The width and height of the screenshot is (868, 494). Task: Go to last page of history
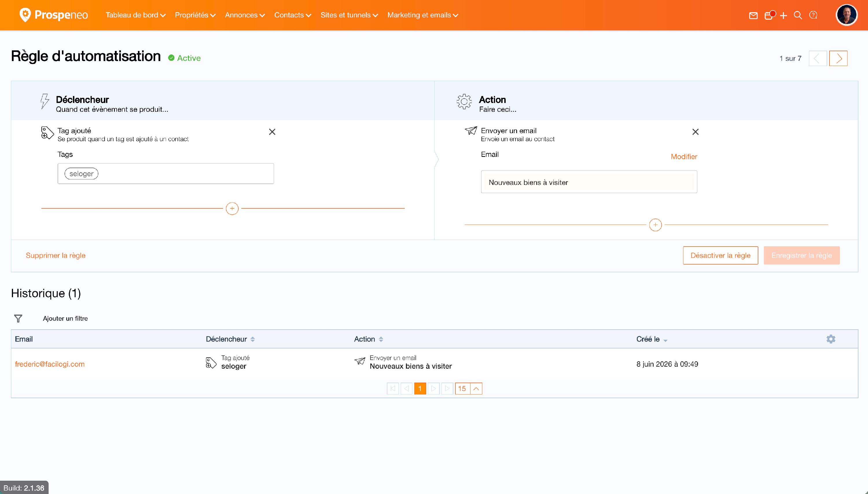(447, 388)
